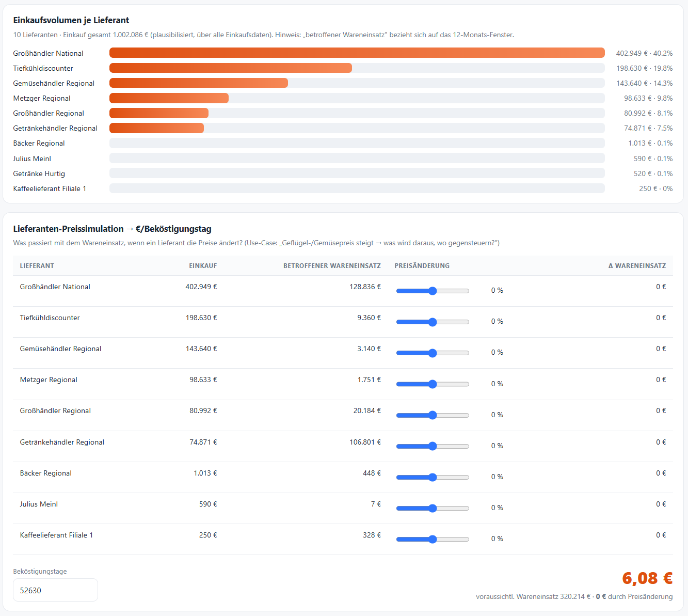Adjust the Großhändler National price change slider
688x616 pixels.
(433, 291)
